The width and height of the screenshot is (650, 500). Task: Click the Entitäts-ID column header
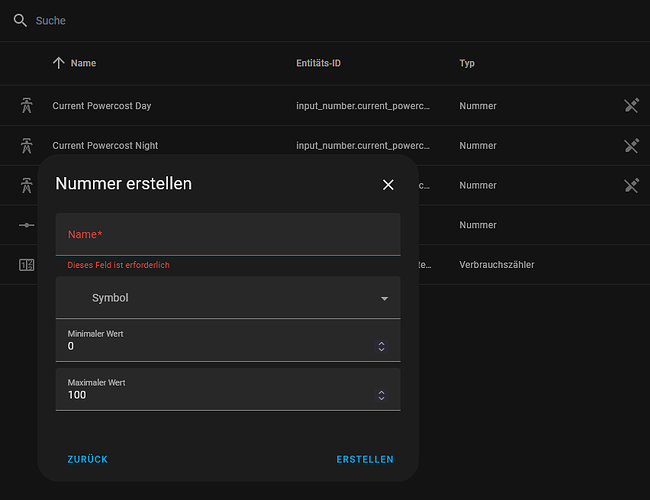pos(318,63)
